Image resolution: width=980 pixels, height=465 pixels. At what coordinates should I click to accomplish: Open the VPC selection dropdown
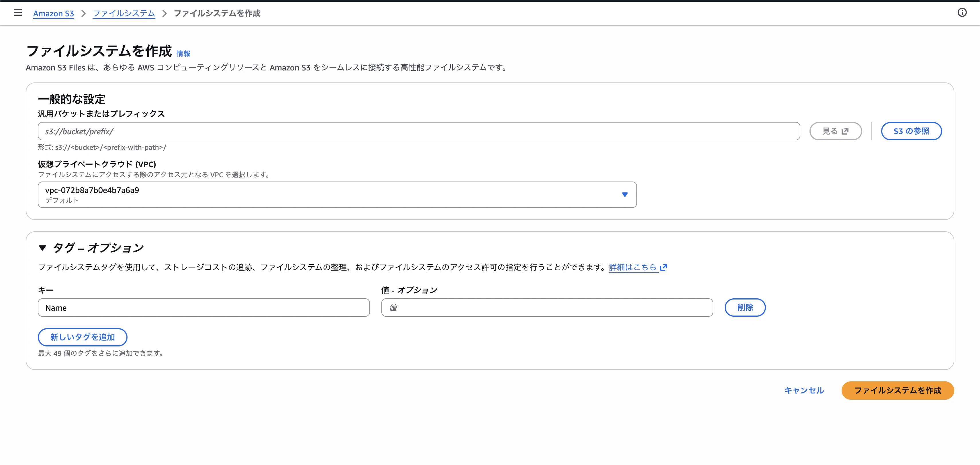[x=337, y=195]
